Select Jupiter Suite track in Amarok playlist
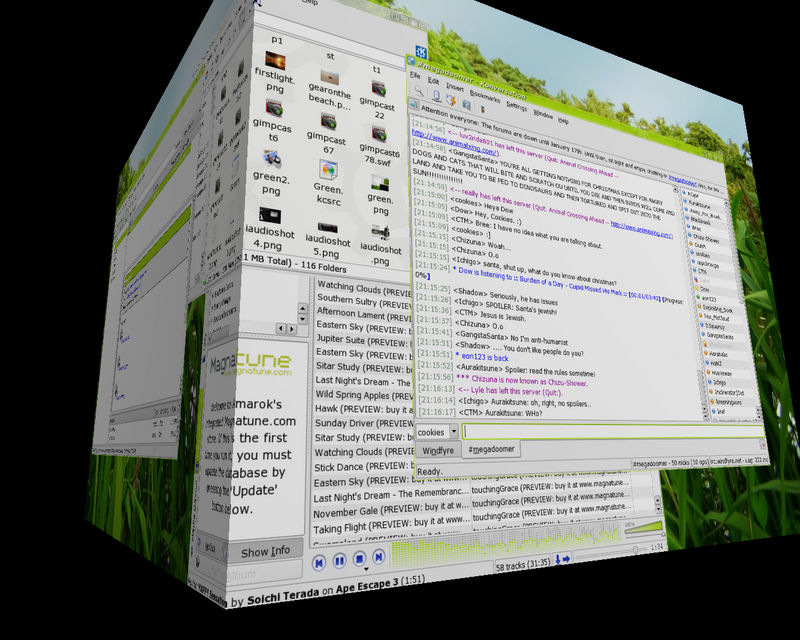The width and height of the screenshot is (800, 640). click(364, 341)
